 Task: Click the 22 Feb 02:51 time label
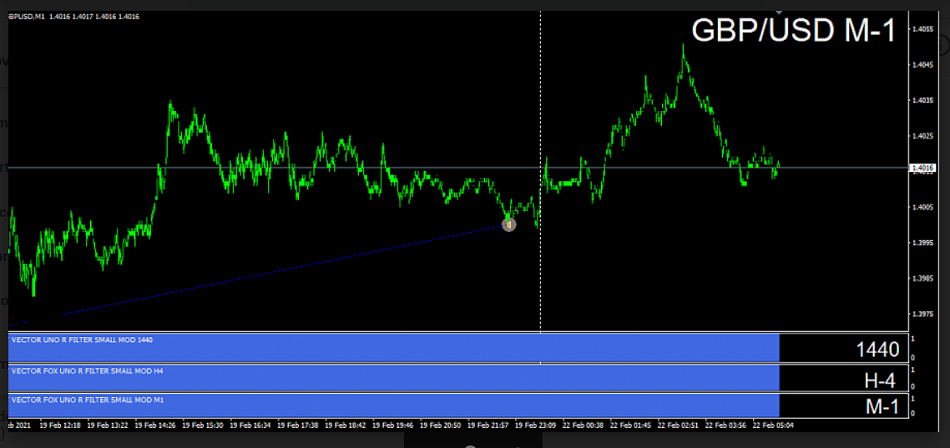pos(677,425)
